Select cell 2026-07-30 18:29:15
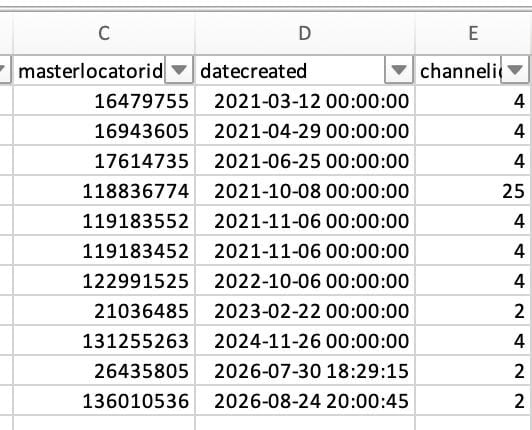The image size is (532, 430). [x=305, y=371]
